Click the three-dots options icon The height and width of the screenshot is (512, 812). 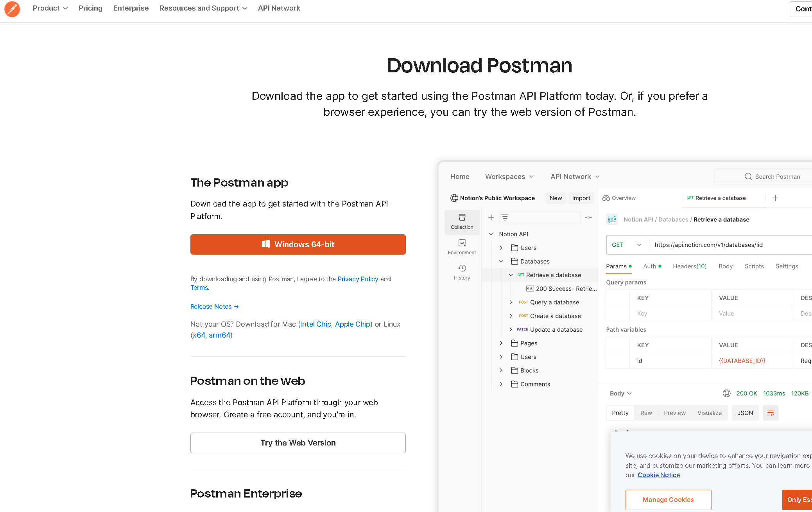pyautogui.click(x=588, y=217)
